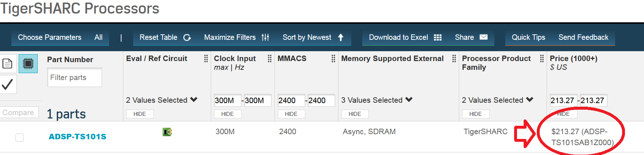644x155 pixels.
Task: Click Price maximum value field
Action: (x=594, y=100)
